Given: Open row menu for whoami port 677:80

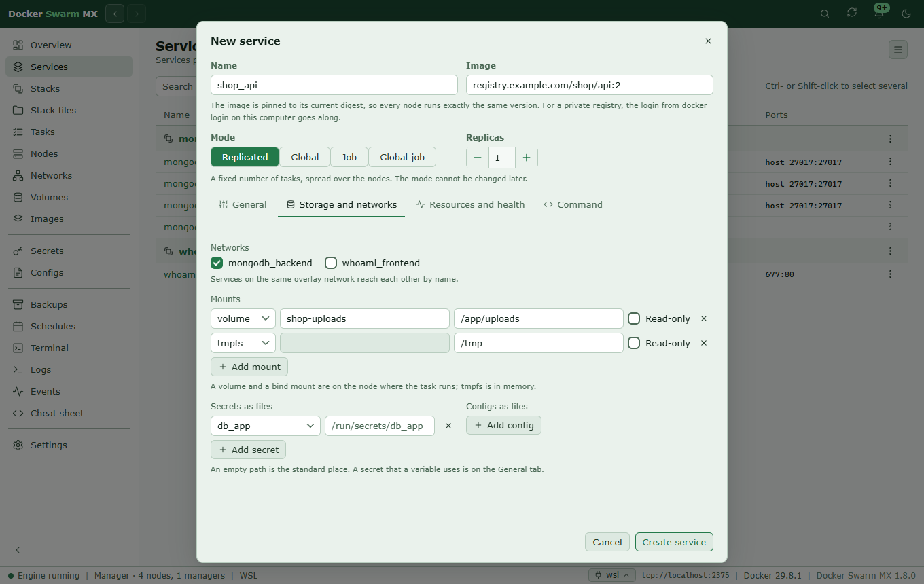Looking at the screenshot, I should coord(890,274).
